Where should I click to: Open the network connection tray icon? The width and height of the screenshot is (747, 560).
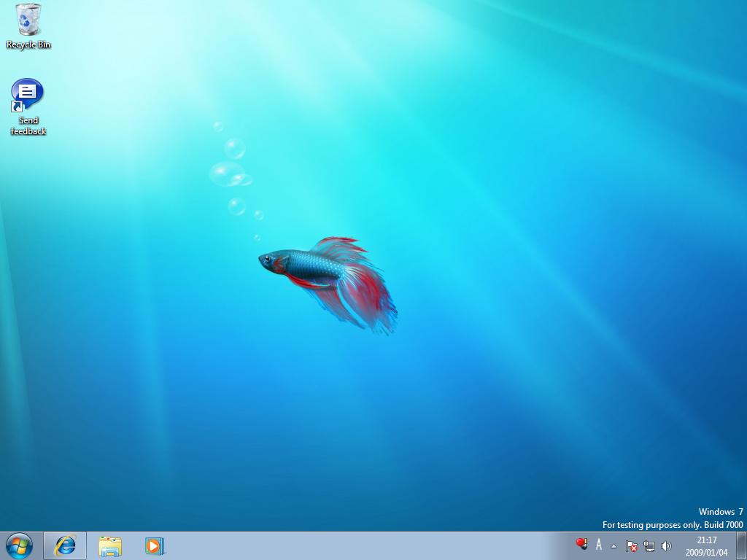[649, 546]
